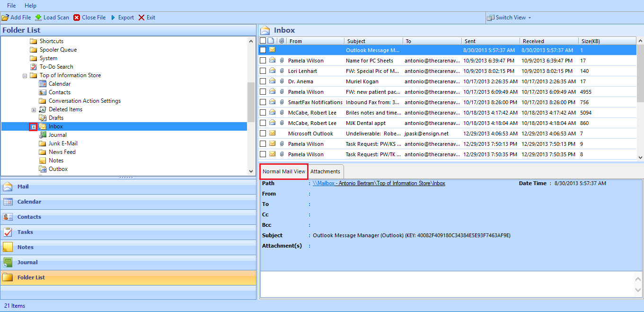Sort emails by Size(KB) column
Image resolution: width=644 pixels, height=312 pixels.
click(607, 41)
